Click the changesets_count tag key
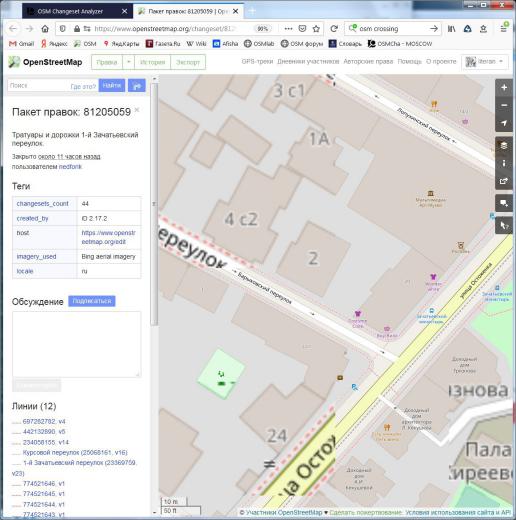Screen dimensions: 516x520 point(42,204)
